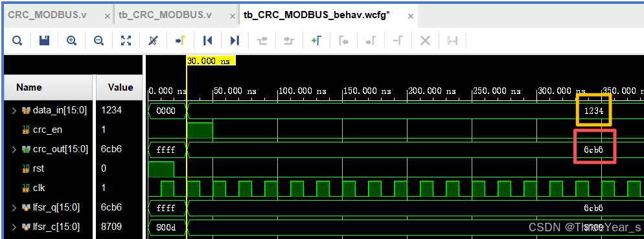Viewport: 644px width, 239px height.
Task: Click the Toggle Measurement cursor icon
Action: point(452,40)
